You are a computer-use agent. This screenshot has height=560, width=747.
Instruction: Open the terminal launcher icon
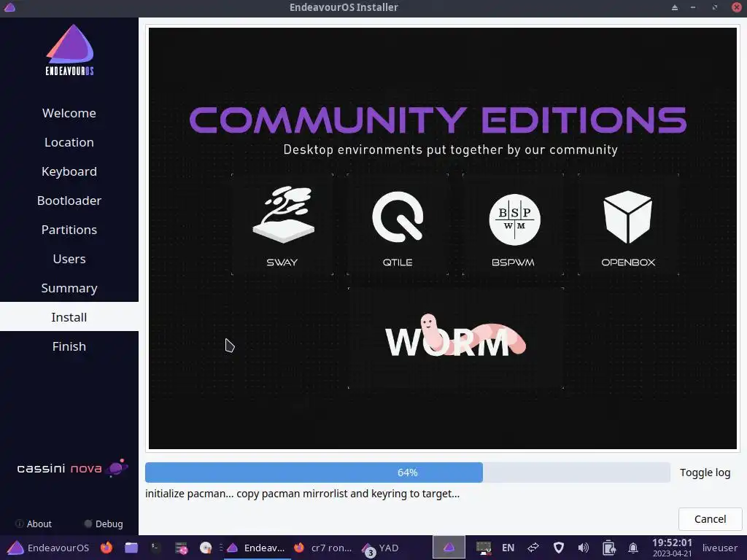coord(156,548)
